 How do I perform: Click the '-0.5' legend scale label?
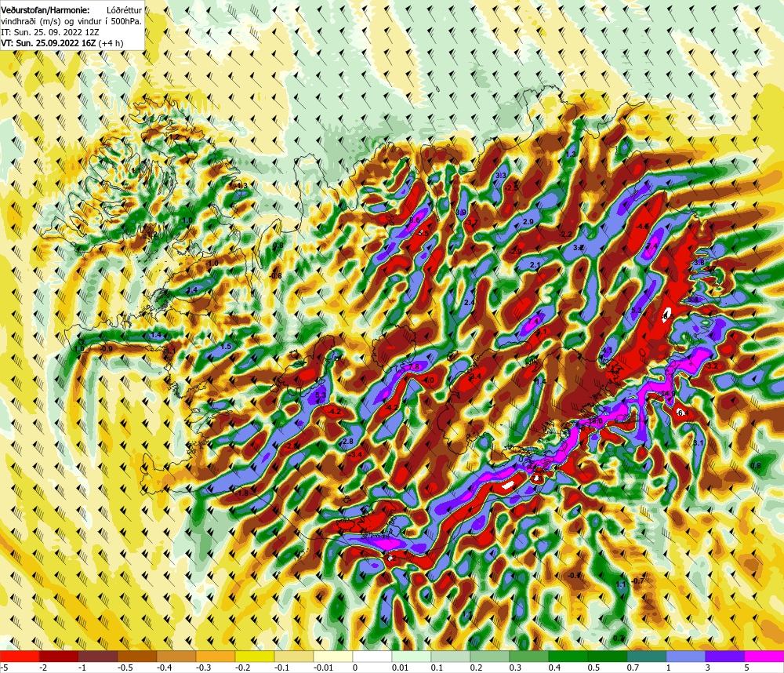pos(125,668)
